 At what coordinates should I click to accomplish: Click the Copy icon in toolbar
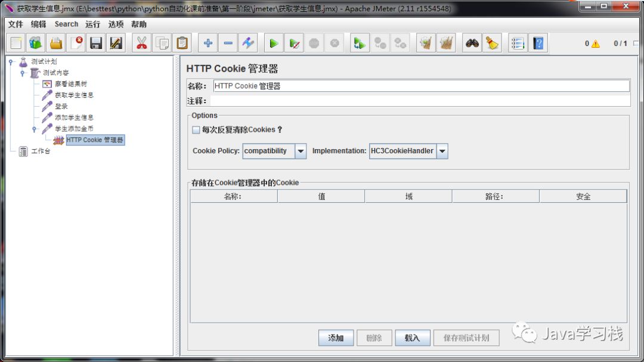[x=162, y=43]
